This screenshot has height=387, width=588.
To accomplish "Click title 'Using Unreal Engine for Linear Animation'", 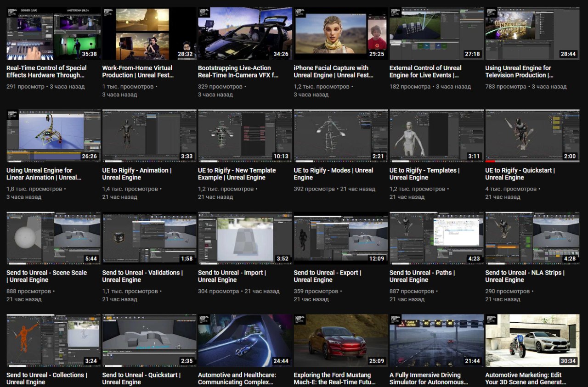I will point(44,174).
